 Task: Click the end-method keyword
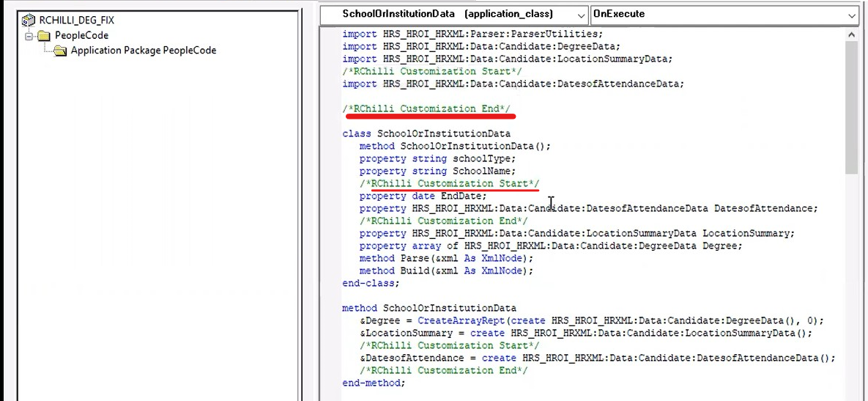(374, 383)
